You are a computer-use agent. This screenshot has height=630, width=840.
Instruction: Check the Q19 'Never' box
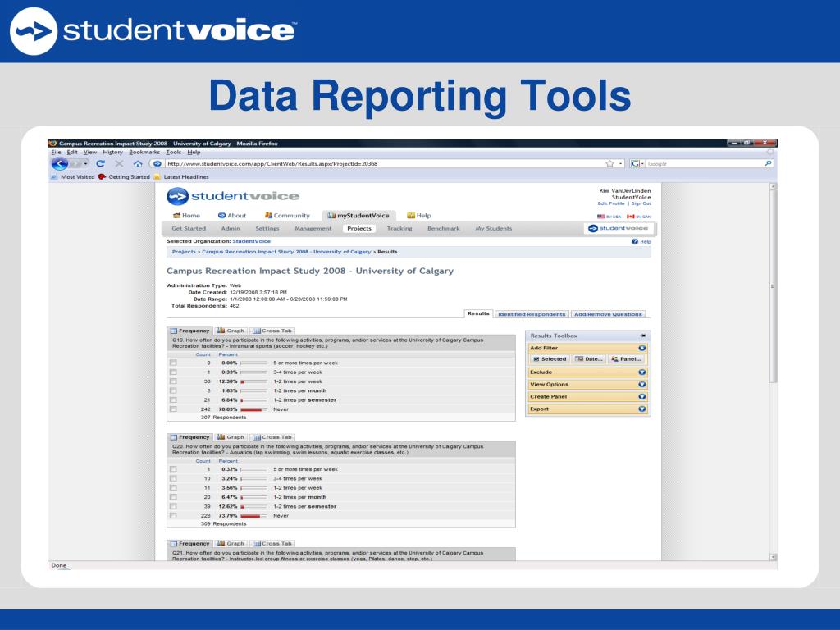coord(173,409)
